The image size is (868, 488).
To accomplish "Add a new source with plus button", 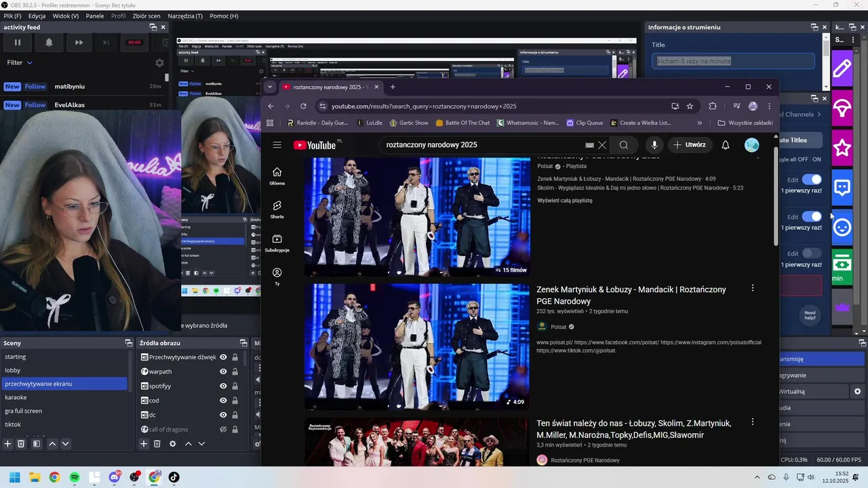I will (x=144, y=444).
